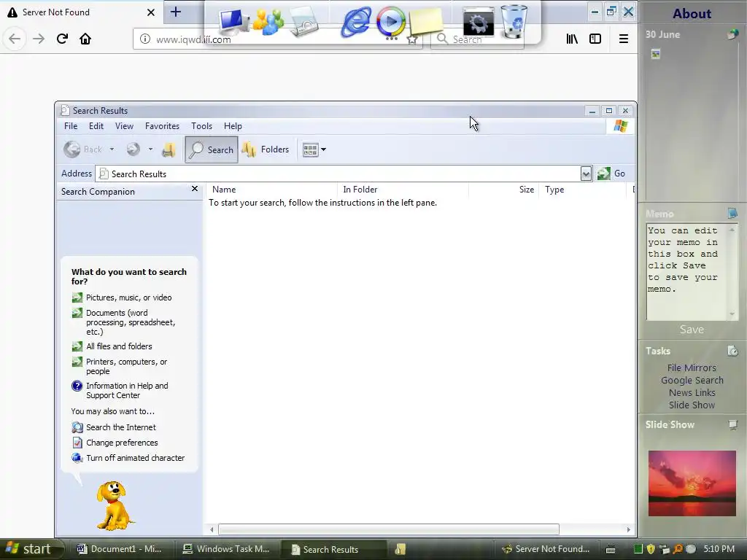This screenshot has height=560, width=747.
Task: Go back in Firefox browser history
Action: click(x=15, y=39)
